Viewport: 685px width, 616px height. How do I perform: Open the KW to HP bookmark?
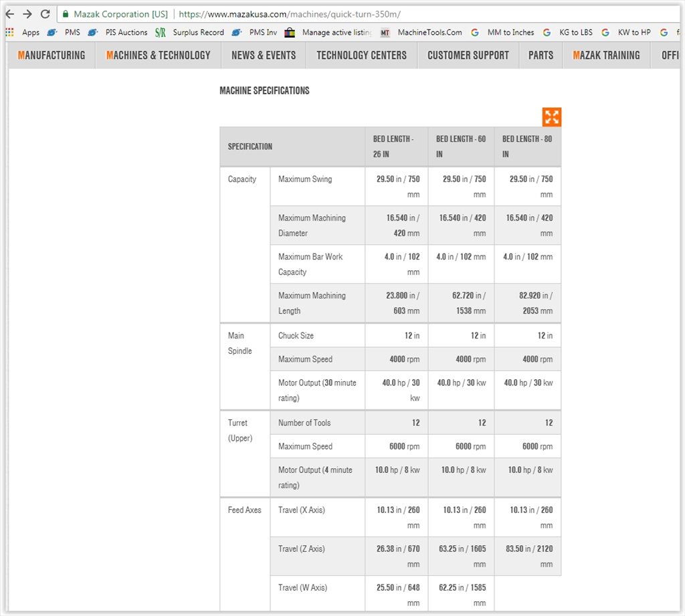626,32
